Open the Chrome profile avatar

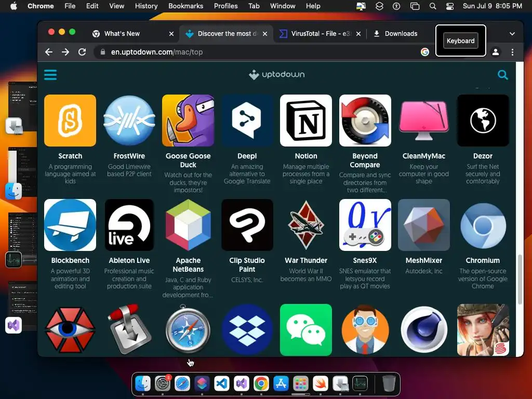(496, 52)
